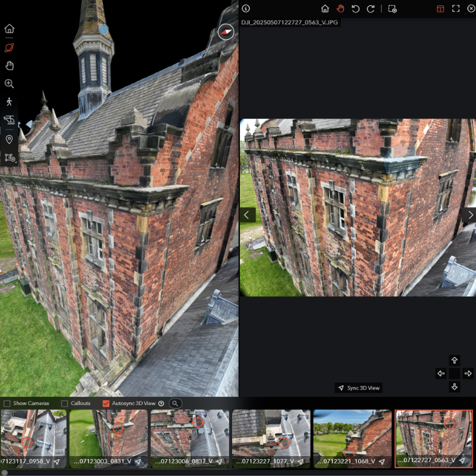Activate the Zoom magnifier tool
Image resolution: width=476 pixels, height=476 pixels.
click(x=9, y=84)
